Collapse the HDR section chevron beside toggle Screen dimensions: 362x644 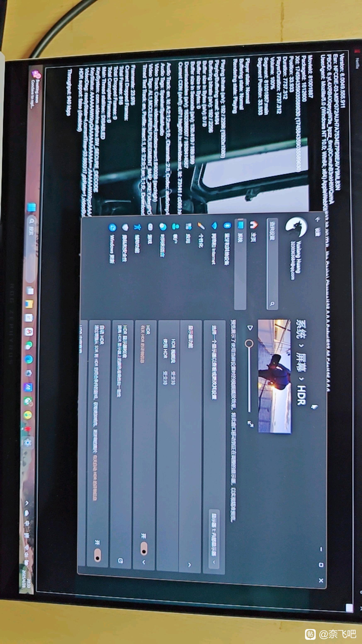(x=144, y=562)
